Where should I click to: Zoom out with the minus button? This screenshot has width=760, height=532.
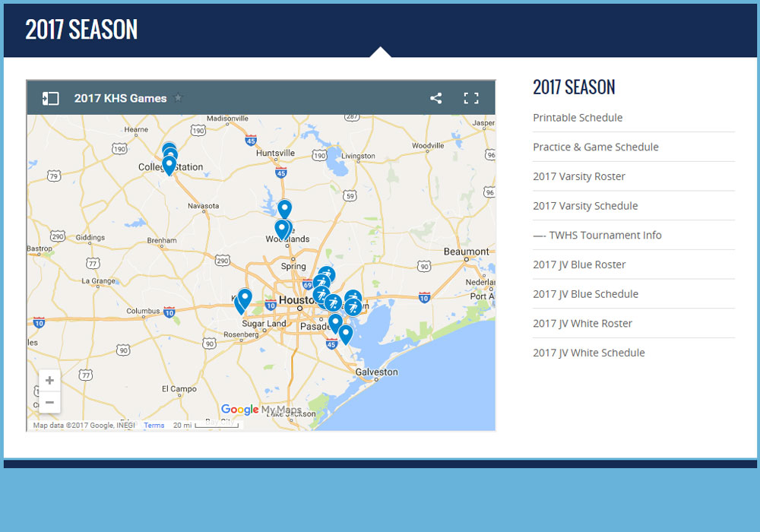(x=49, y=402)
